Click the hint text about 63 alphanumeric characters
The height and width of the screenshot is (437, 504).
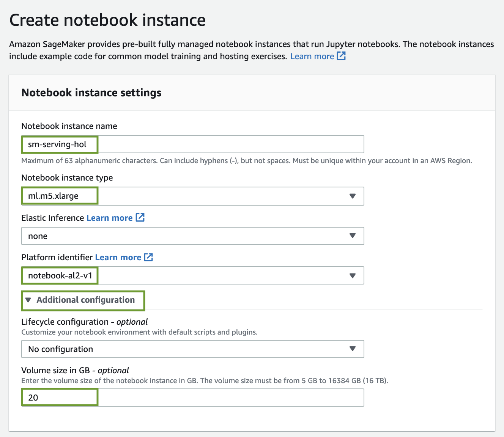pos(247,160)
